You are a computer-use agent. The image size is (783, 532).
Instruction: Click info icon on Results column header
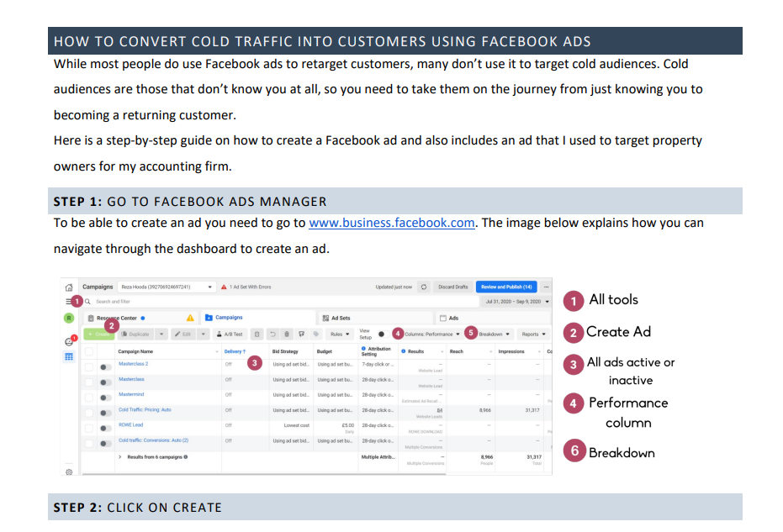tap(404, 351)
